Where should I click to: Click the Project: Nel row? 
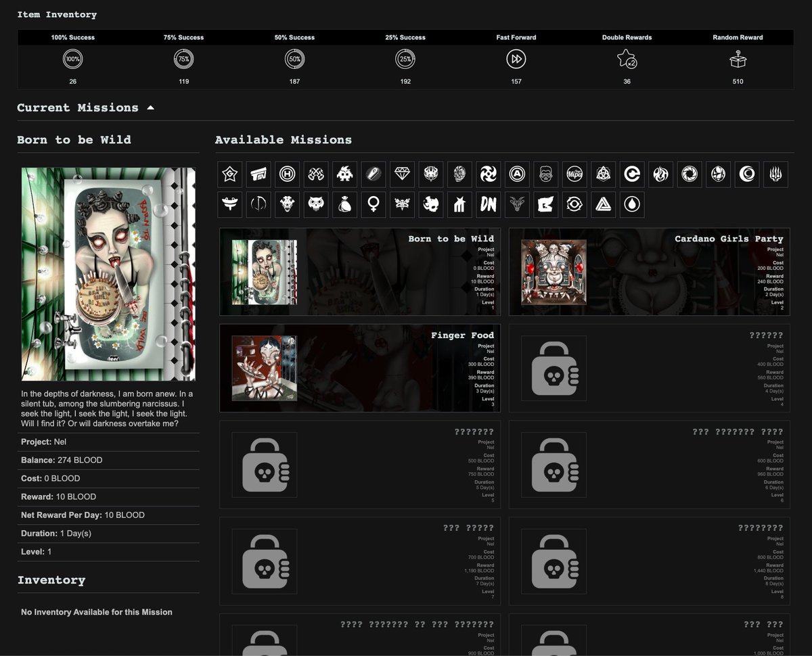[x=108, y=442]
